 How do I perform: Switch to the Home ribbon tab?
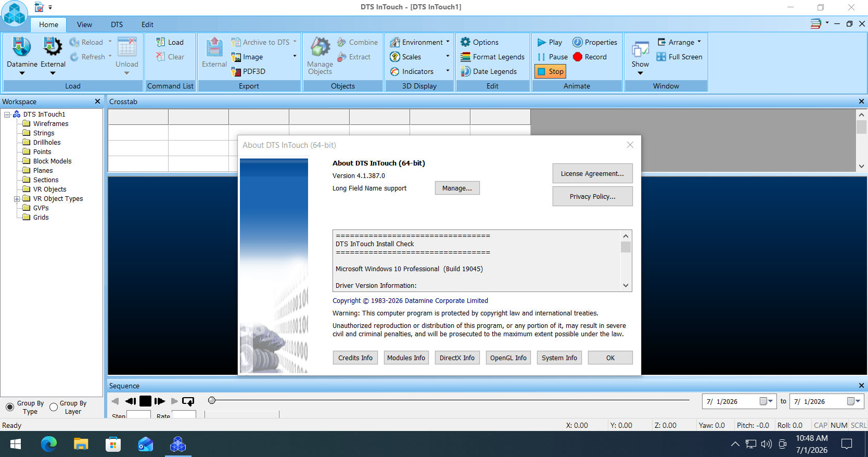pos(48,24)
